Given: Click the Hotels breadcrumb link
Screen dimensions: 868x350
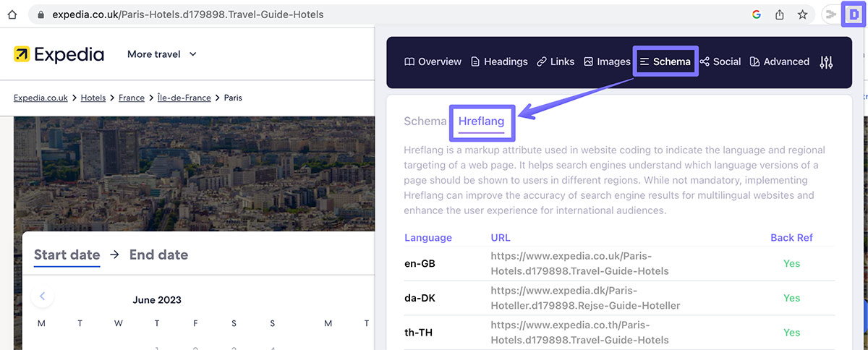Looking at the screenshot, I should pyautogui.click(x=93, y=98).
